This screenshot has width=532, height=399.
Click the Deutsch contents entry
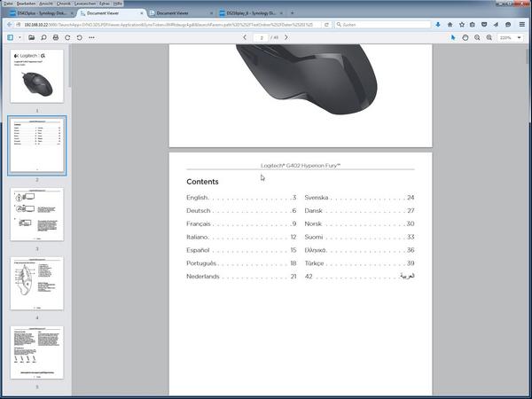point(241,211)
